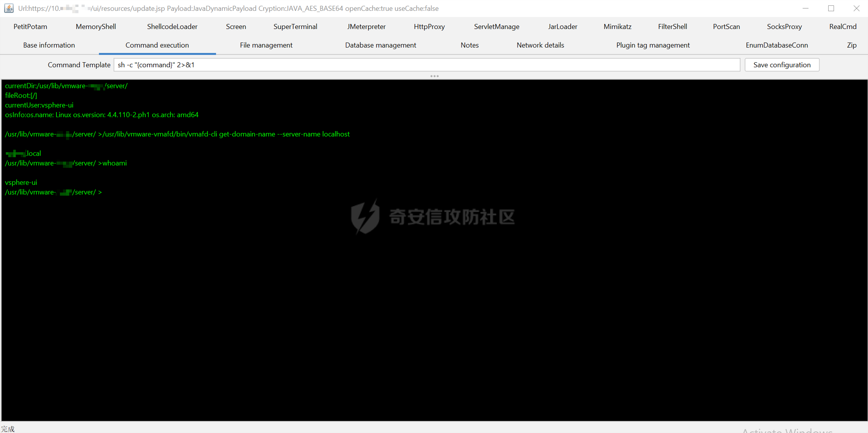Open the SocksProxy tab
868x433 pixels.
coord(784,27)
